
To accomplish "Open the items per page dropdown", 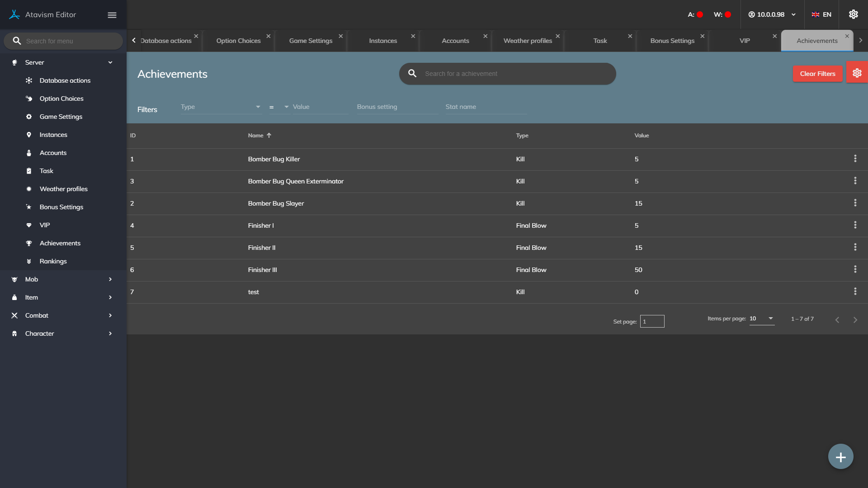I will pyautogui.click(x=762, y=319).
